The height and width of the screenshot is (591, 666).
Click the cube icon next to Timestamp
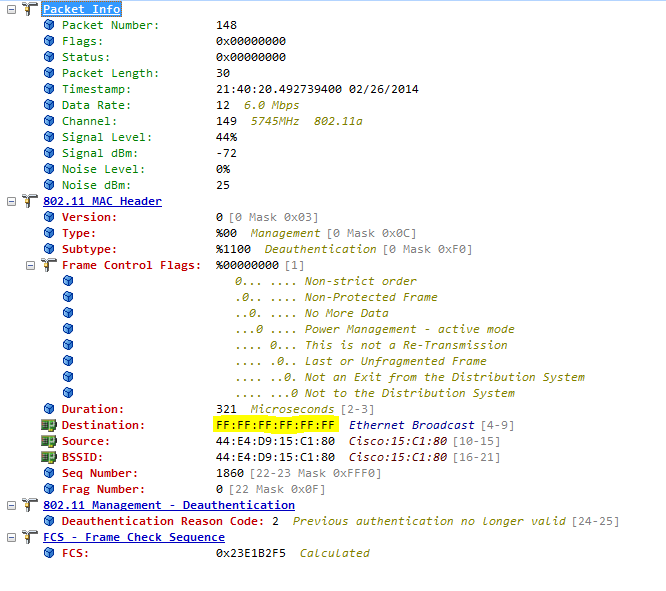pos(49,89)
